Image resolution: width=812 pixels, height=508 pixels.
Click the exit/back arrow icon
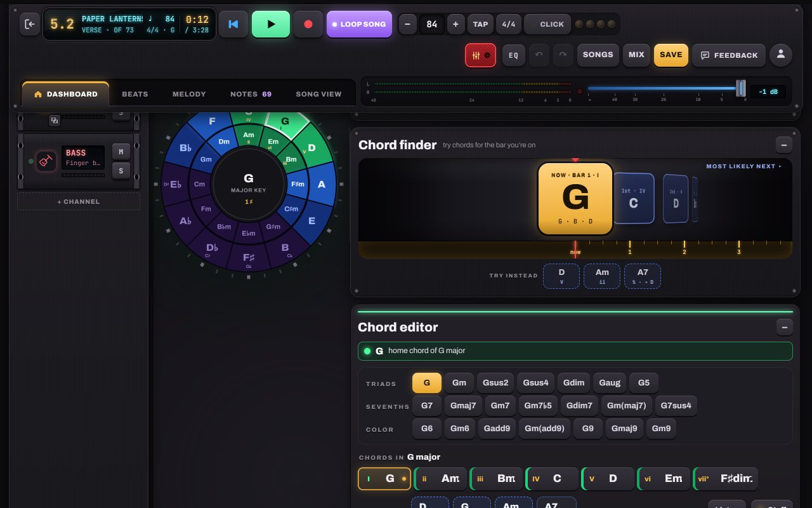(x=29, y=24)
